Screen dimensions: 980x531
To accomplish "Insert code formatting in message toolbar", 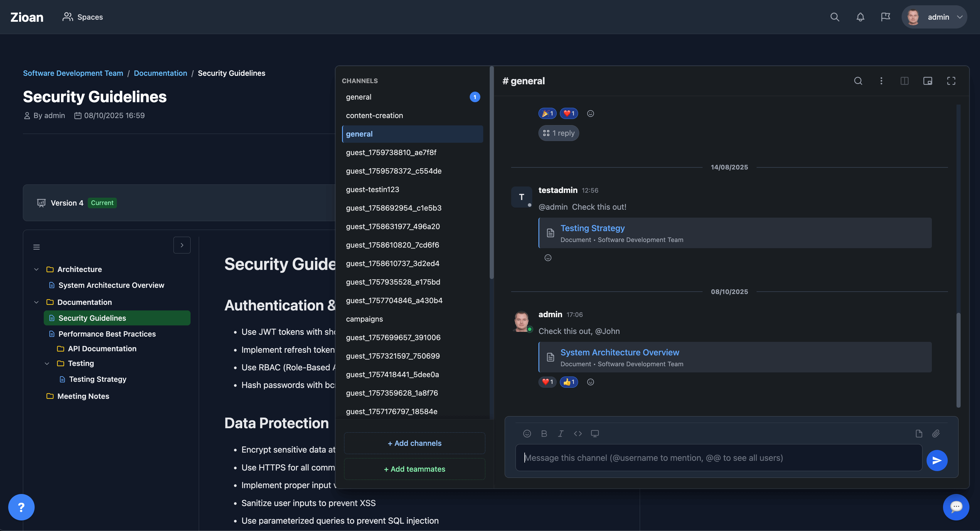I will tap(577, 433).
